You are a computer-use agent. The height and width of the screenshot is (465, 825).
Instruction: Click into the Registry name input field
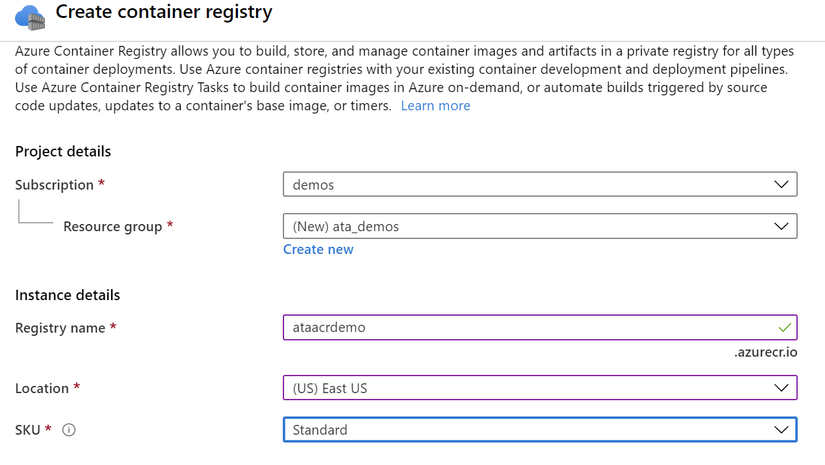(x=540, y=328)
